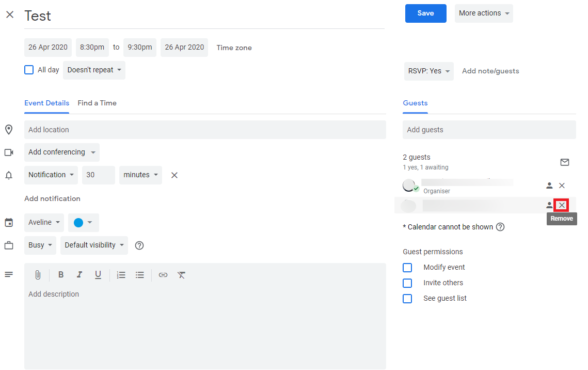
Task: Attach a file using the paperclip icon
Action: [38, 274]
